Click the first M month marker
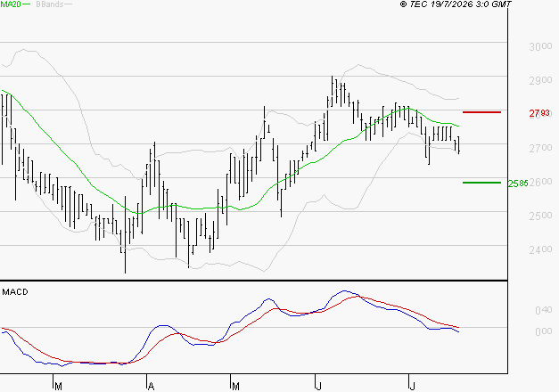 (x=59, y=386)
